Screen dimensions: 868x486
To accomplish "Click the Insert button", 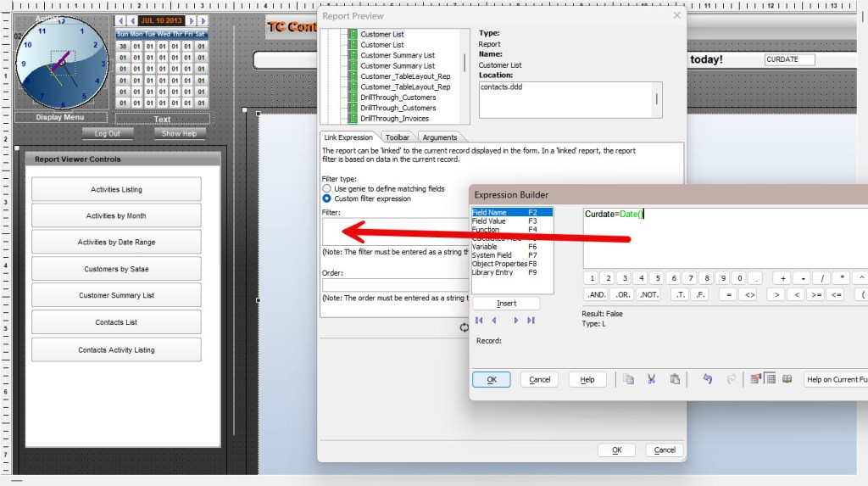I will pos(506,304).
